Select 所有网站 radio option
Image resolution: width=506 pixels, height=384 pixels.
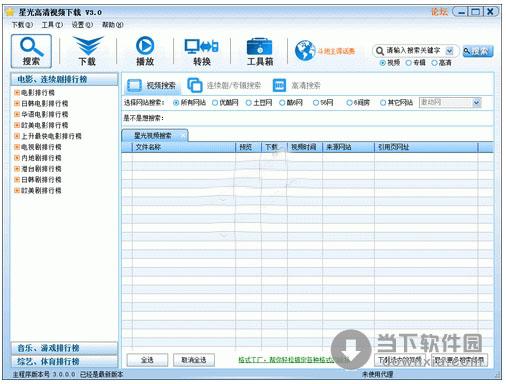[176, 103]
